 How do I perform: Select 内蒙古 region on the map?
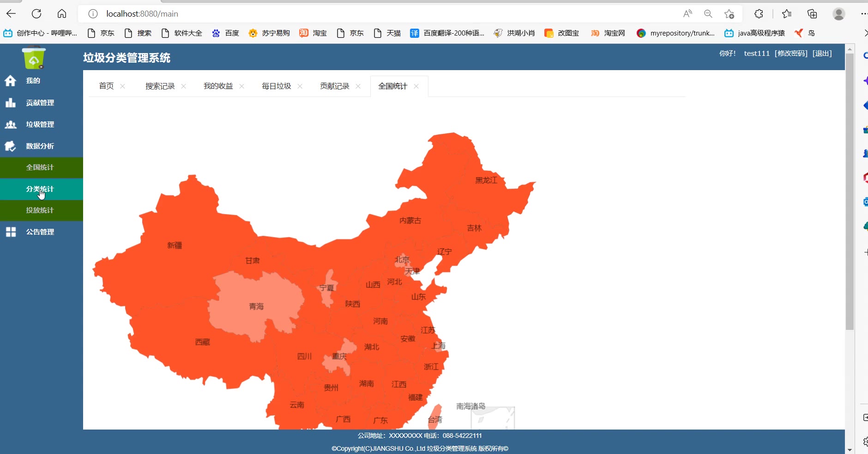tap(410, 221)
